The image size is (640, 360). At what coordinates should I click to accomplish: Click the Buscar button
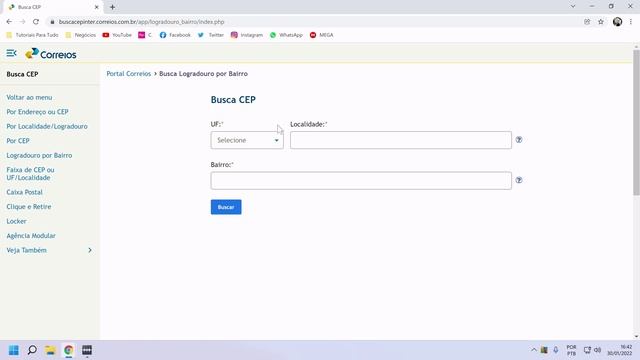click(x=226, y=207)
